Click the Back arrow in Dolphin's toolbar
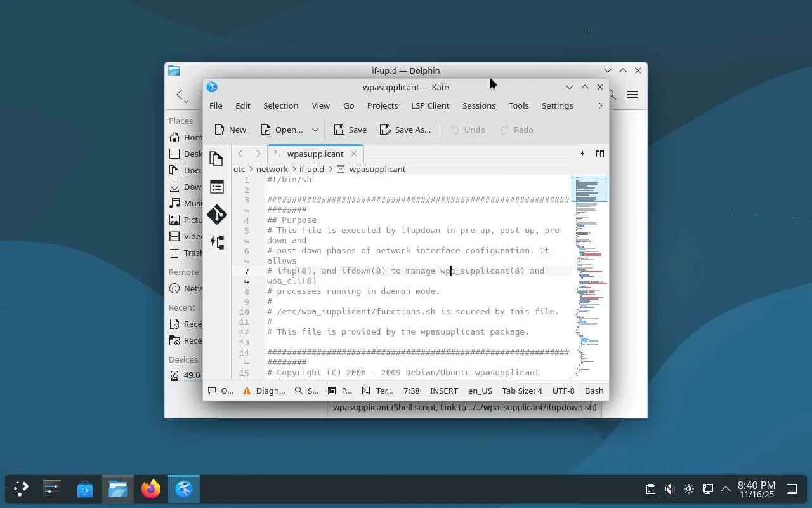The height and width of the screenshot is (508, 812). (x=180, y=95)
